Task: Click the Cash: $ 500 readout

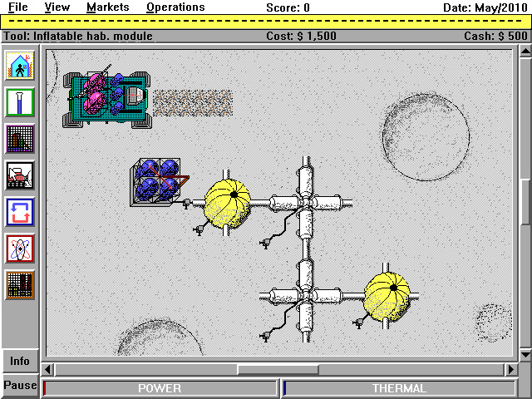Action: [495, 36]
